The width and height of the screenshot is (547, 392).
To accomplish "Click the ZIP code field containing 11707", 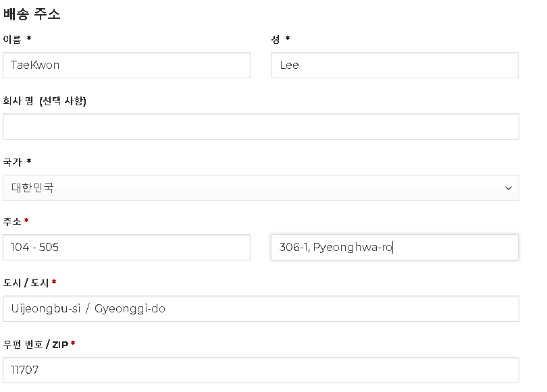I will point(261,370).
